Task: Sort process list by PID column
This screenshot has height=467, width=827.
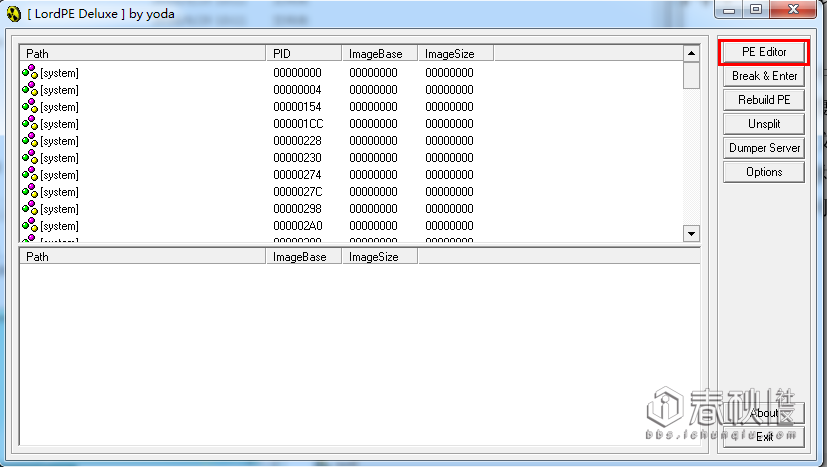Action: [x=304, y=53]
